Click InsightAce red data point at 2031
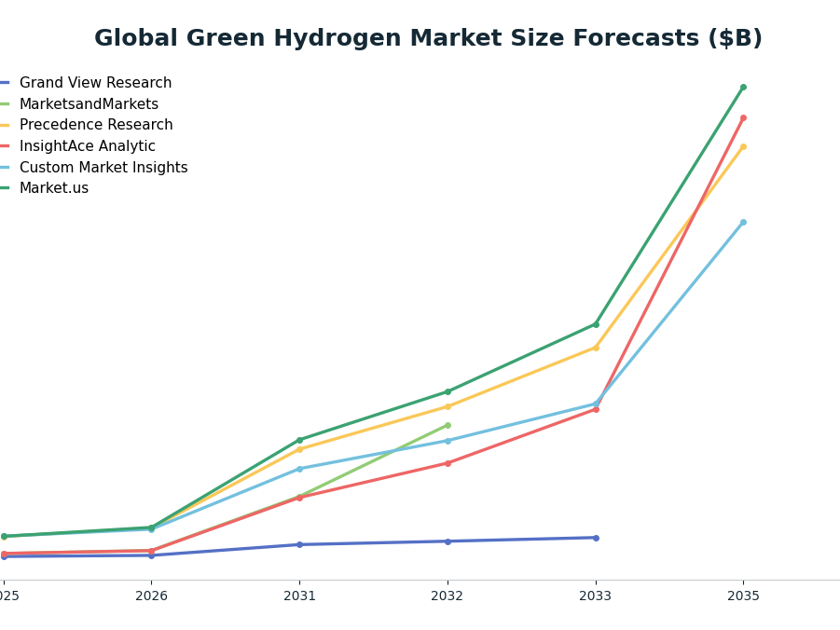 (x=299, y=498)
